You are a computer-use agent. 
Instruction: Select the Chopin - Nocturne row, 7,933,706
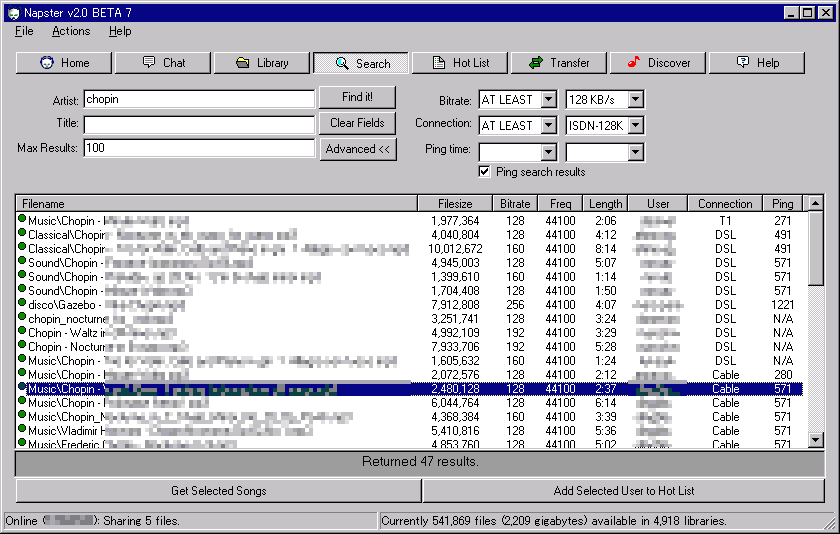pyautogui.click(x=410, y=347)
